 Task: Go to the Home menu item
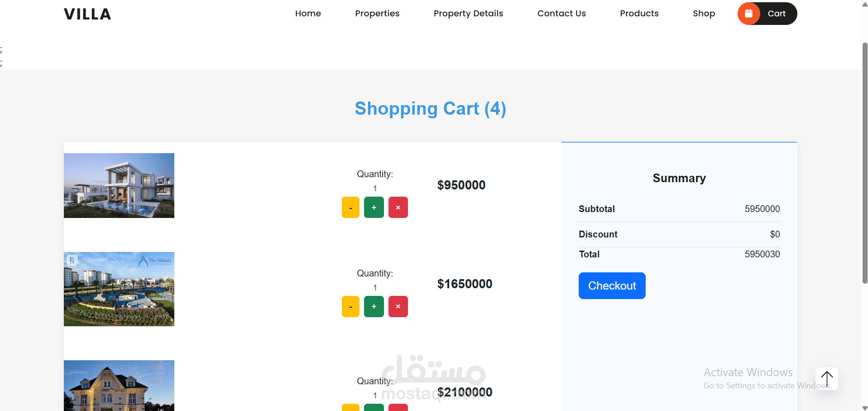pyautogui.click(x=308, y=14)
